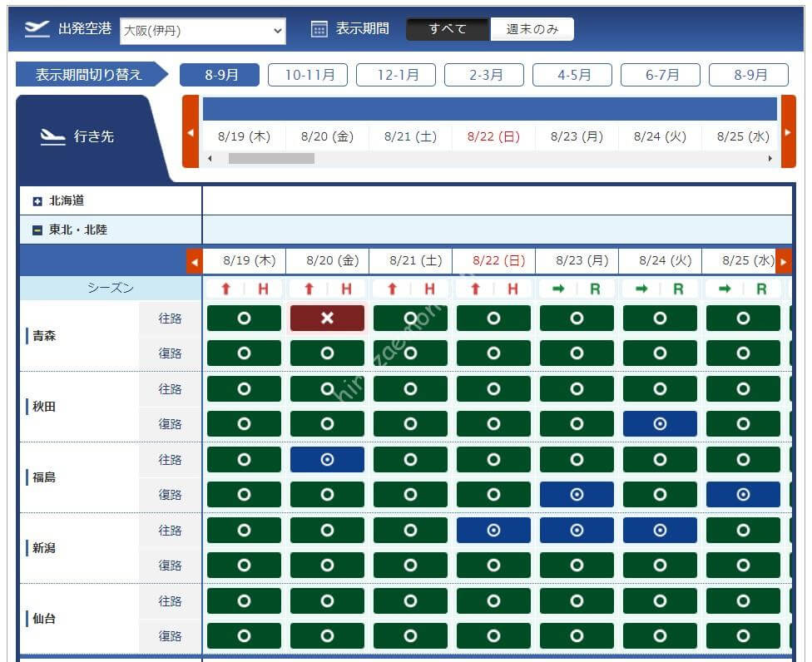Click the small orange right arrow in 東北・北陸 table
The height and width of the screenshot is (662, 812).
(x=784, y=261)
